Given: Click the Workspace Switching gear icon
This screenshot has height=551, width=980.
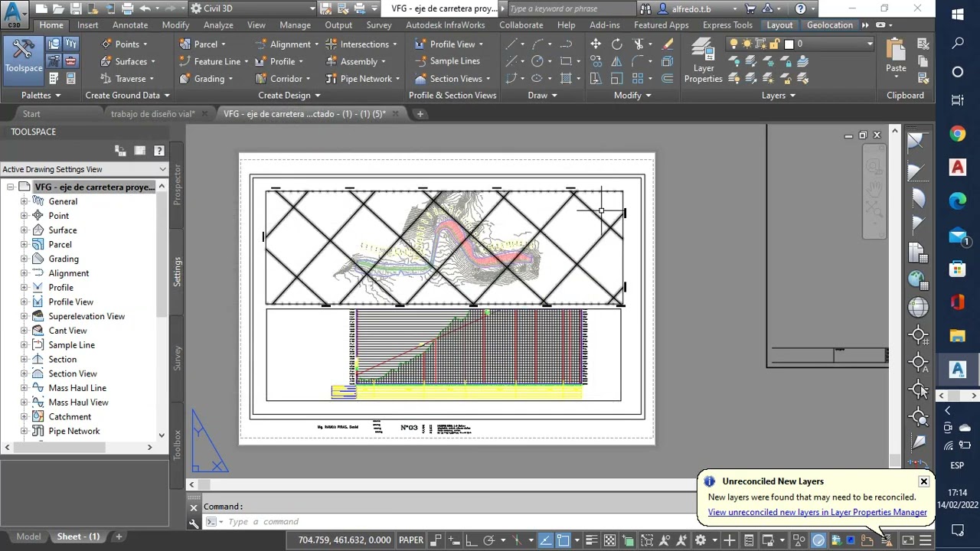Looking at the screenshot, I should (701, 540).
